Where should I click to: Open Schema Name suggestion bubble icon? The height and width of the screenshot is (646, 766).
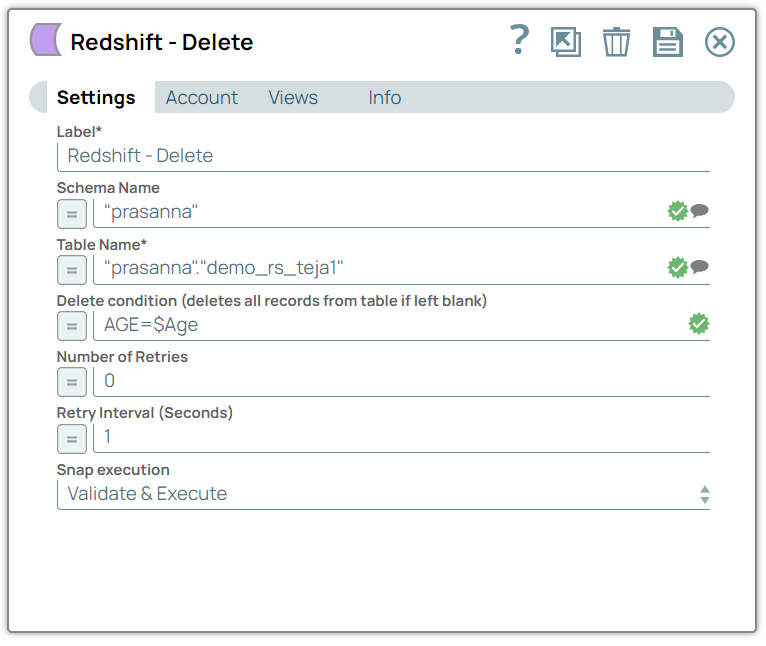[x=700, y=211]
